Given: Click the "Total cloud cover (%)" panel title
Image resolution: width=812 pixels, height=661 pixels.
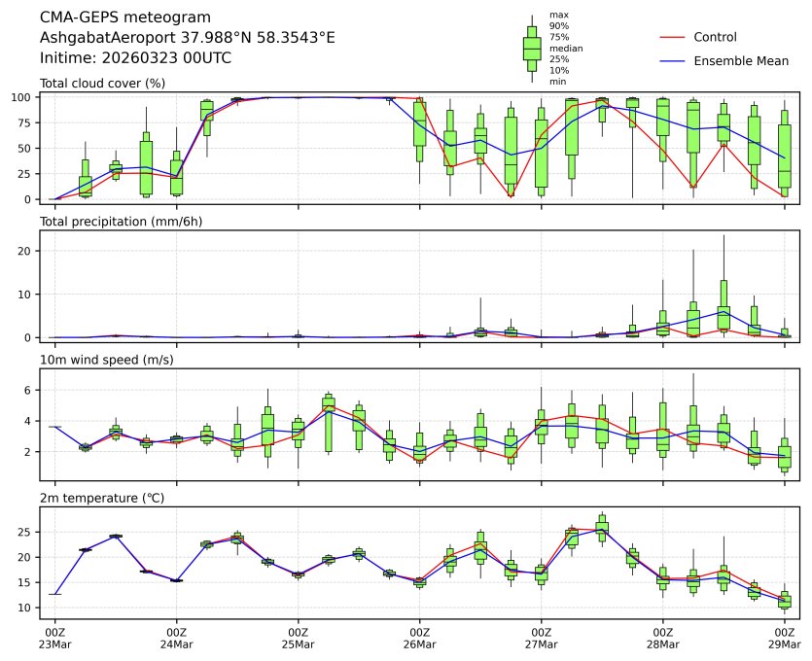Looking at the screenshot, I should [102, 83].
